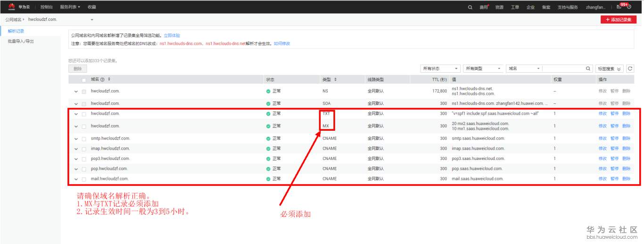The width and height of the screenshot is (644, 244).
Task: Expand the pop.hwcloudzf.com. row chevron
Action: pos(76,169)
